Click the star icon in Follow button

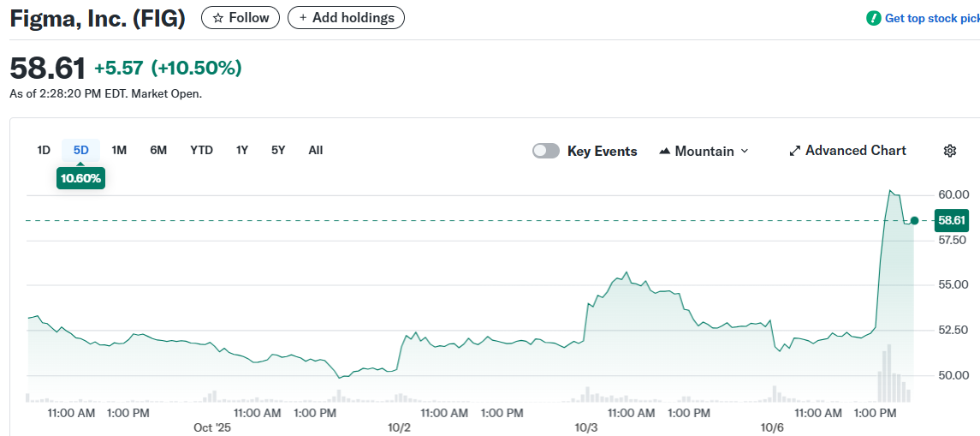point(217,18)
